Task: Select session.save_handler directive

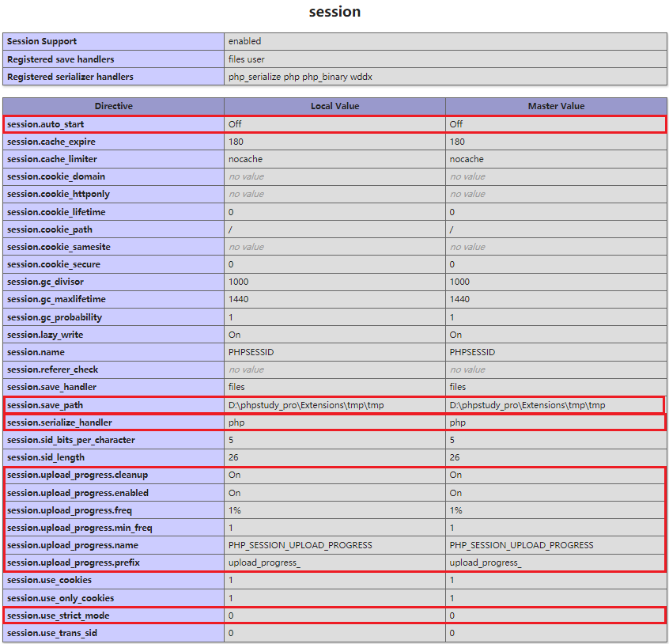Action: pyautogui.click(x=51, y=387)
